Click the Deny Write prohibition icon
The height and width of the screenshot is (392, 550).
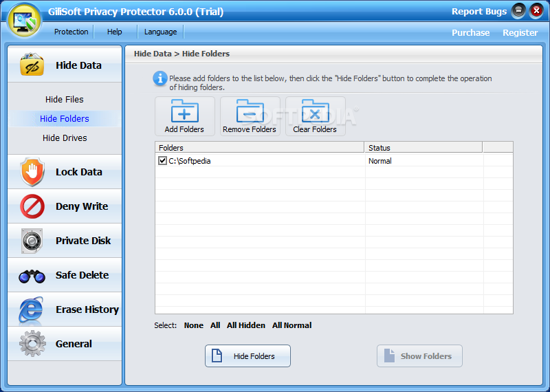click(x=32, y=206)
